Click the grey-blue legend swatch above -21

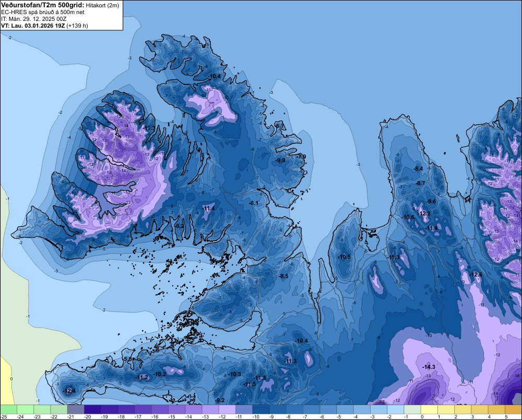[76, 409]
